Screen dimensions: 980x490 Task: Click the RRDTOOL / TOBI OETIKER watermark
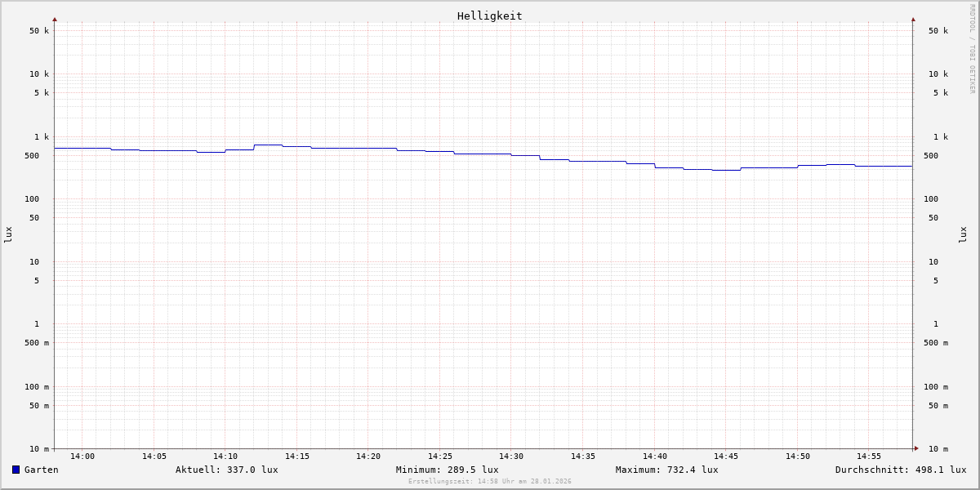point(972,49)
